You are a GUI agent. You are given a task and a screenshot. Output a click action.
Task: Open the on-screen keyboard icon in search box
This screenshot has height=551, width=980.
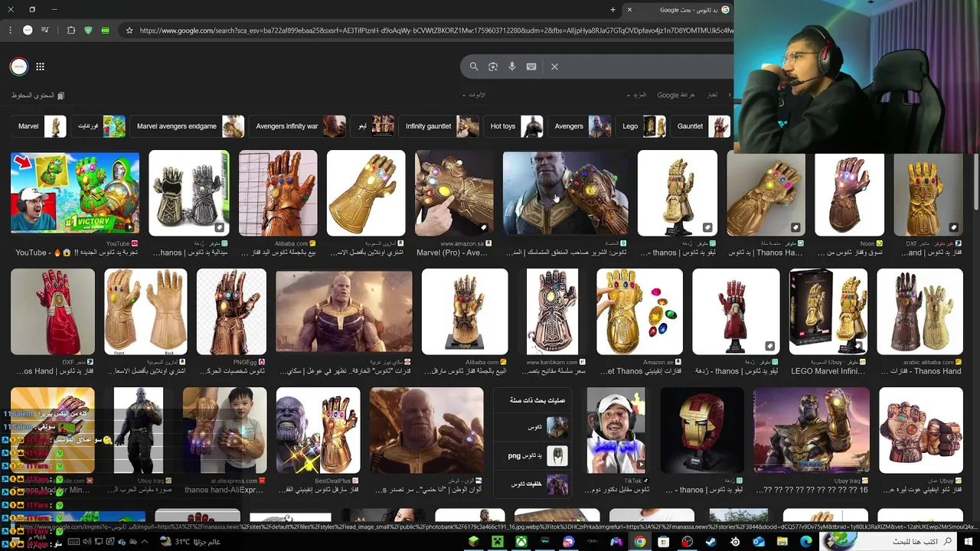pos(531,67)
